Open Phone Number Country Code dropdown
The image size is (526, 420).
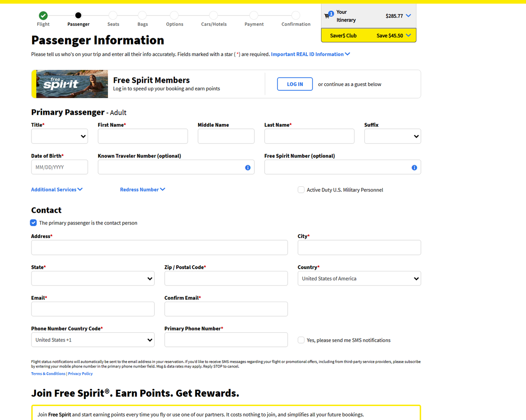click(x=93, y=340)
